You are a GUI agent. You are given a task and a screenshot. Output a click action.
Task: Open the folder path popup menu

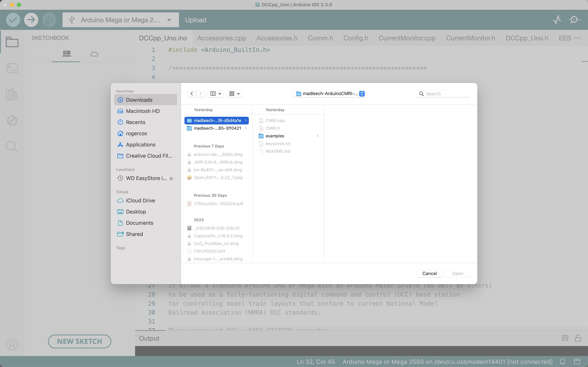(x=329, y=94)
